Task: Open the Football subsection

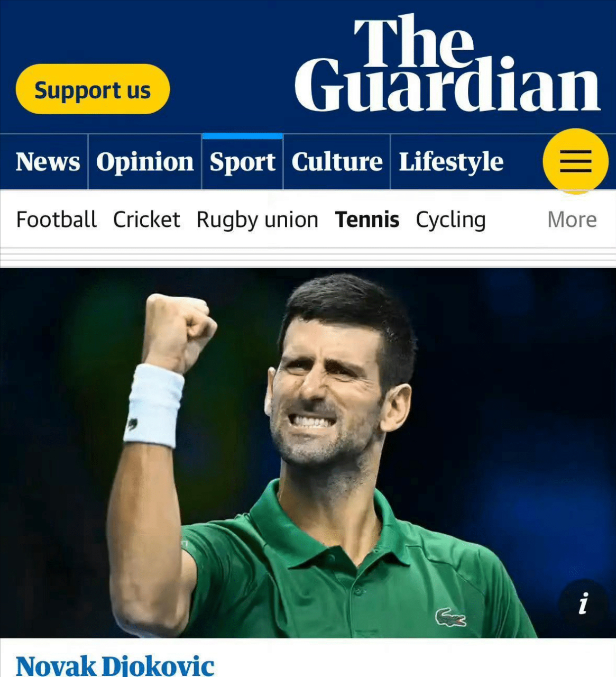Action: click(56, 219)
